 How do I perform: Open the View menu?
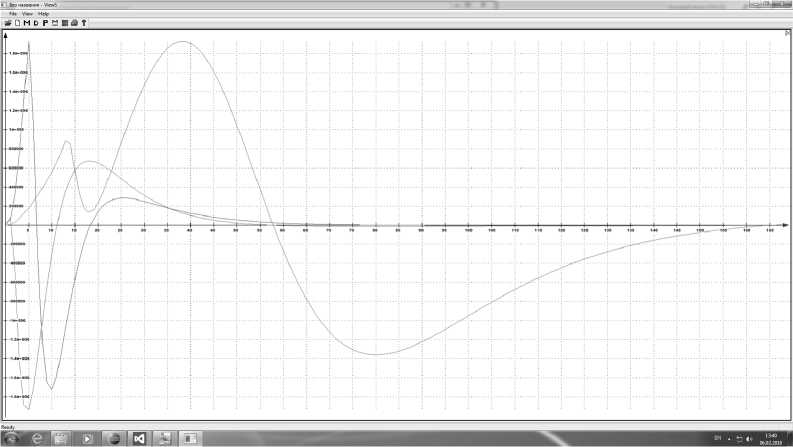click(x=27, y=14)
